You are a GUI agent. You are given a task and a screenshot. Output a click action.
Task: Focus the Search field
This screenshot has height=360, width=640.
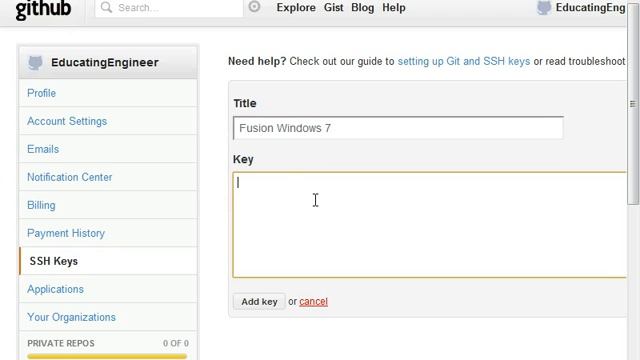click(x=169, y=8)
